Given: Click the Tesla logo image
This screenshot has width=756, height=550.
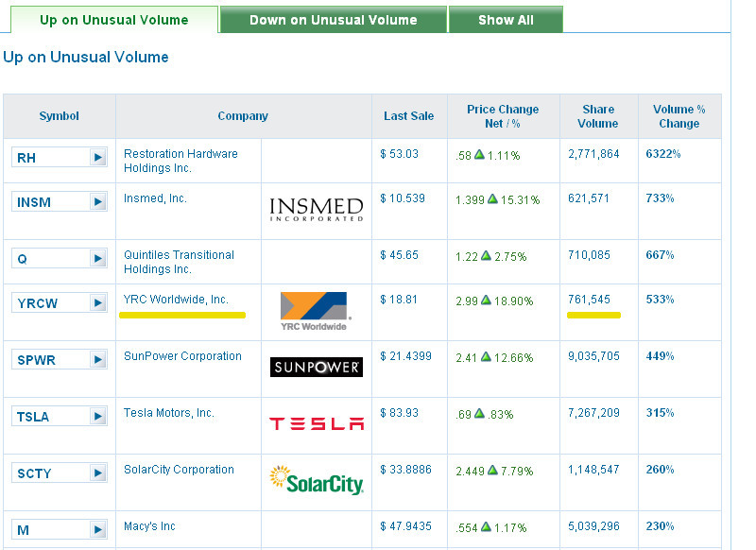Looking at the screenshot, I should click(316, 423).
